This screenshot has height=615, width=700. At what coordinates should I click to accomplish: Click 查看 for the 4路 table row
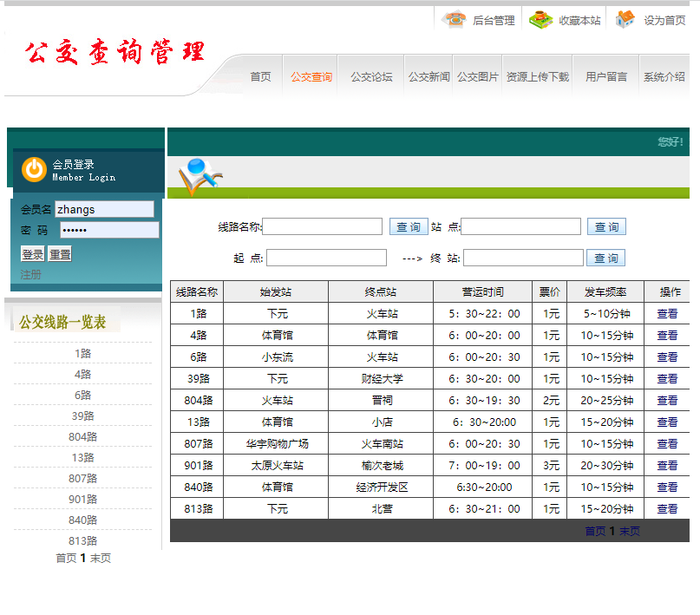667,335
